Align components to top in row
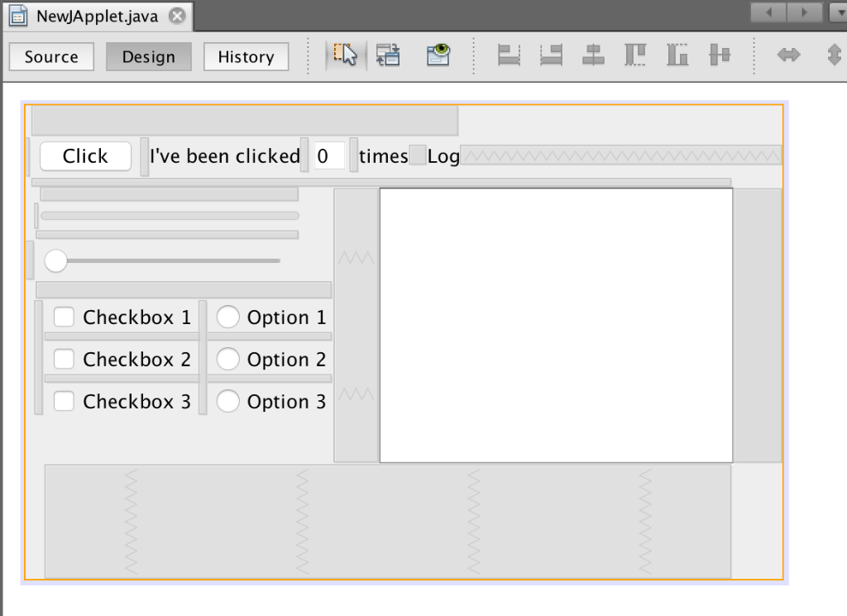The image size is (847, 616). pyautogui.click(x=634, y=55)
